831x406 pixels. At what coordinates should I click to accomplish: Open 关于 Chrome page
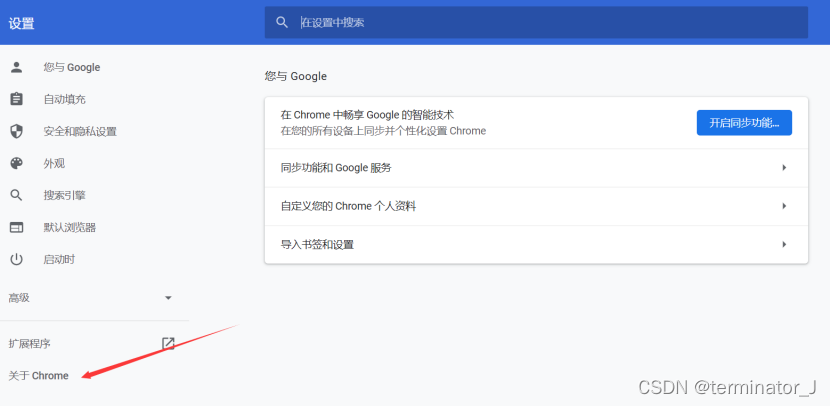pyautogui.click(x=39, y=376)
